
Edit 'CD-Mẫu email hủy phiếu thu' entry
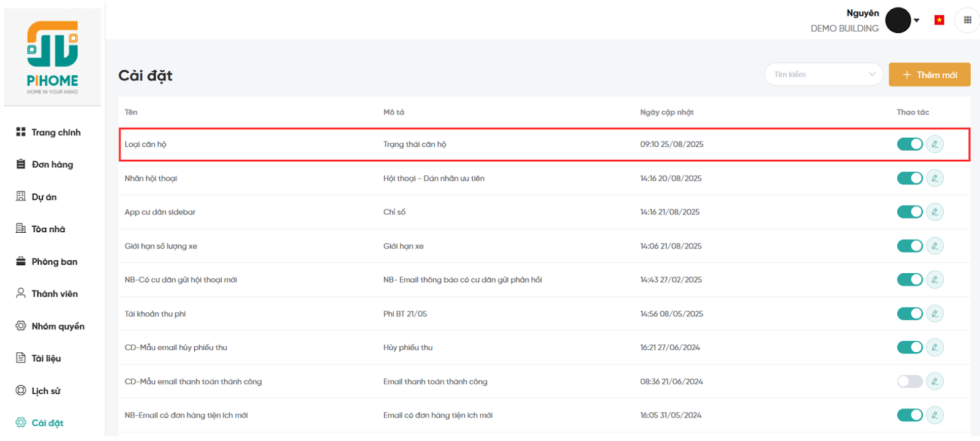pyautogui.click(x=935, y=347)
